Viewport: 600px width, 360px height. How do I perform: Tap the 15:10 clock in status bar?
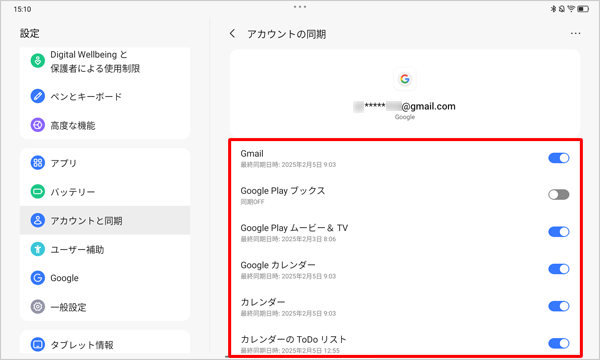click(x=22, y=9)
